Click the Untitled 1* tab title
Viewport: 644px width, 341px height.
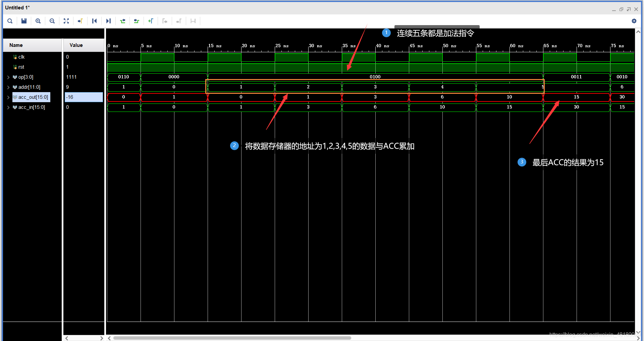coord(17,7)
